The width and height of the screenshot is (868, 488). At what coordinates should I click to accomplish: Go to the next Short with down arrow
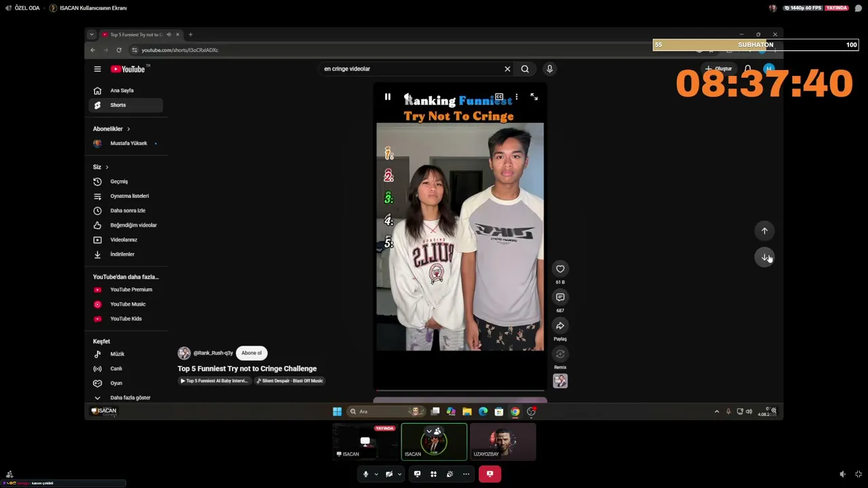click(764, 258)
